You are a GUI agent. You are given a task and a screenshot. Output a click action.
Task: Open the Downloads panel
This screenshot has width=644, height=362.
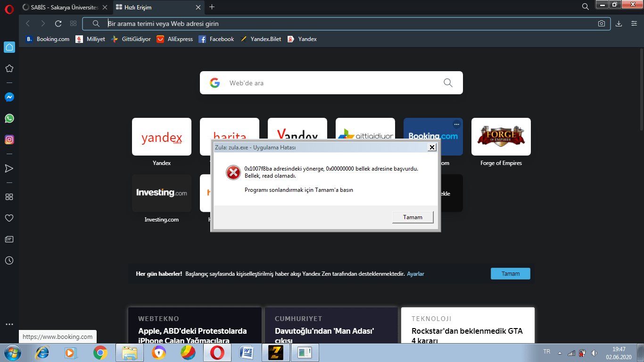pyautogui.click(x=619, y=24)
